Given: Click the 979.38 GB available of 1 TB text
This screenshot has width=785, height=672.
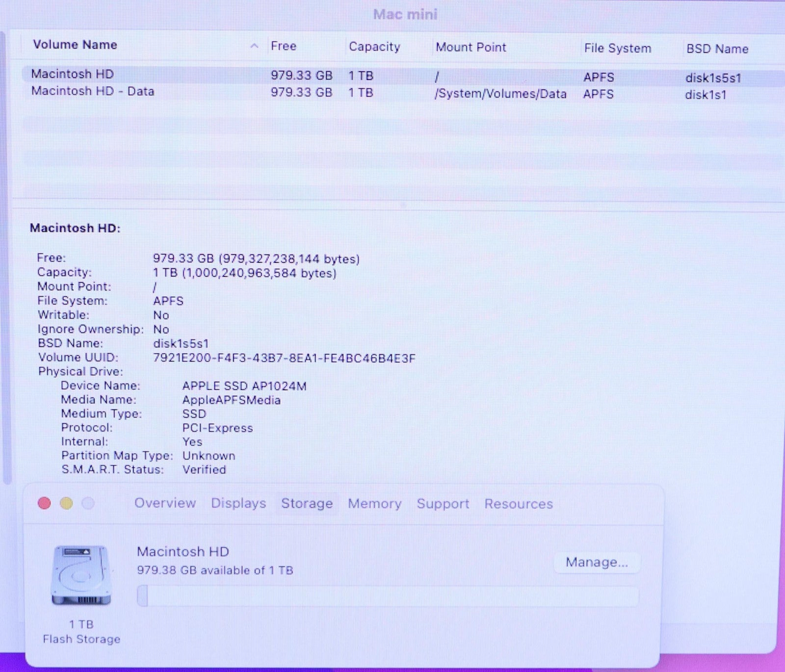Looking at the screenshot, I should [215, 570].
